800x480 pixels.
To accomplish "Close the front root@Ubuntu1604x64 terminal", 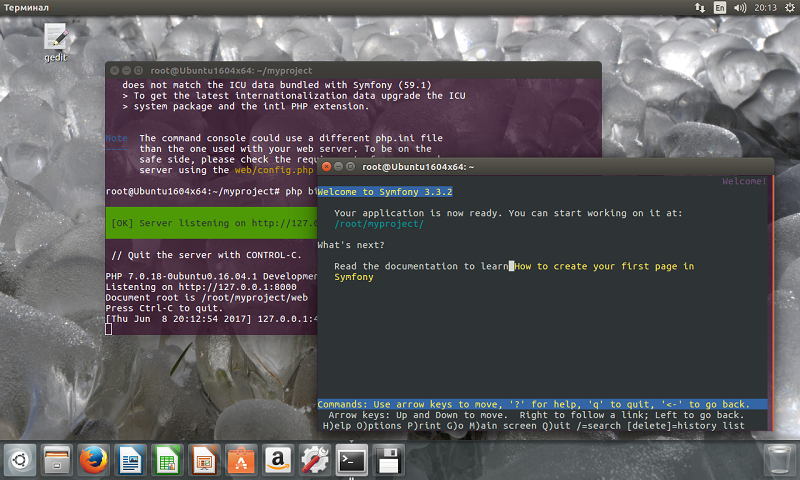I will [x=327, y=167].
